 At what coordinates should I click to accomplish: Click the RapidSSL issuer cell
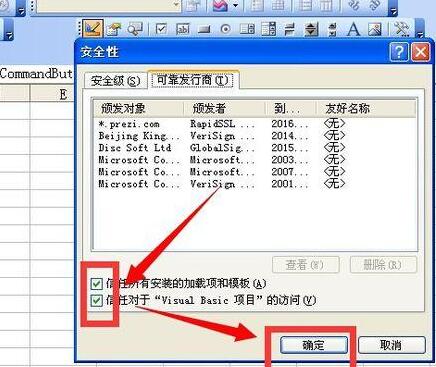pyautogui.click(x=222, y=124)
